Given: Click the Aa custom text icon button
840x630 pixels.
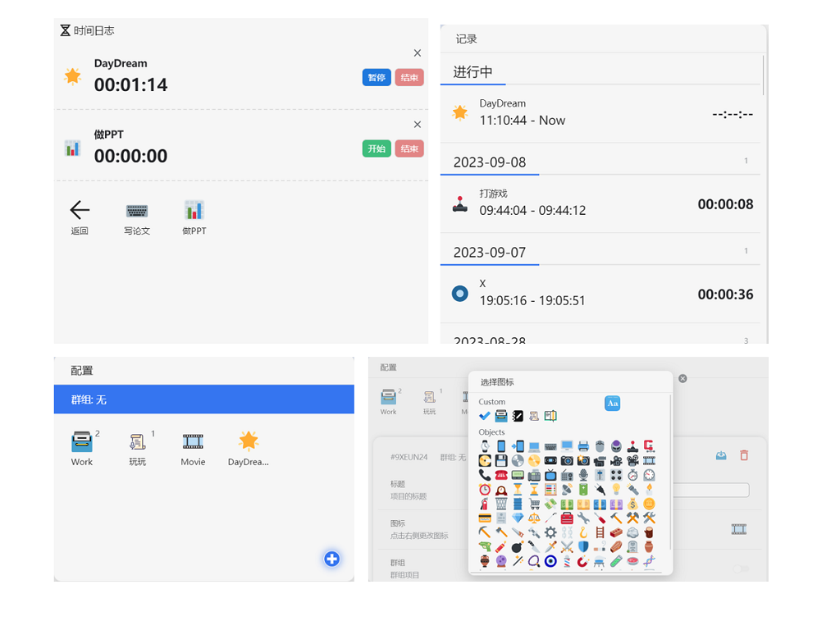Looking at the screenshot, I should coord(612,404).
